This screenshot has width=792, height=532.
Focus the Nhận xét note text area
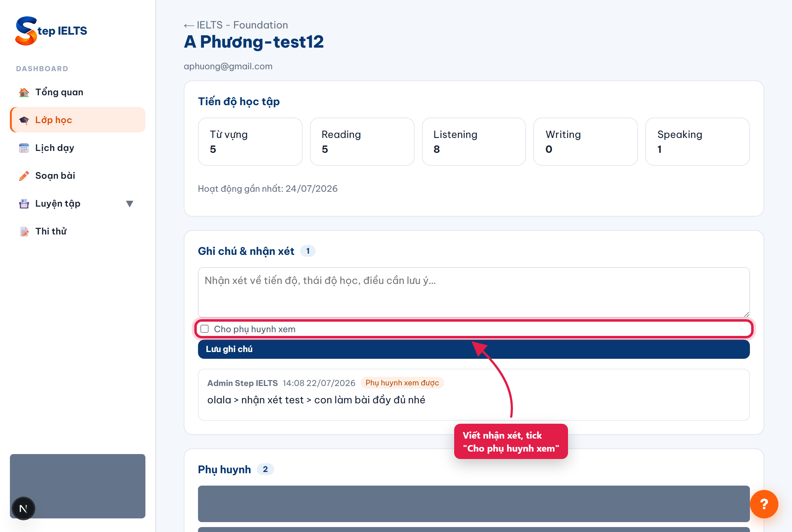(474, 293)
